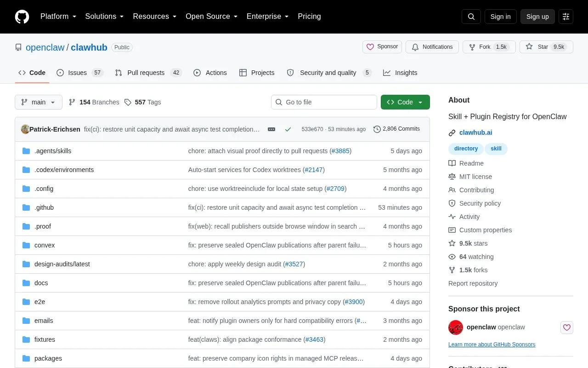The width and height of the screenshot is (588, 368).
Task: Expand the Solutions menu
Action: click(105, 17)
